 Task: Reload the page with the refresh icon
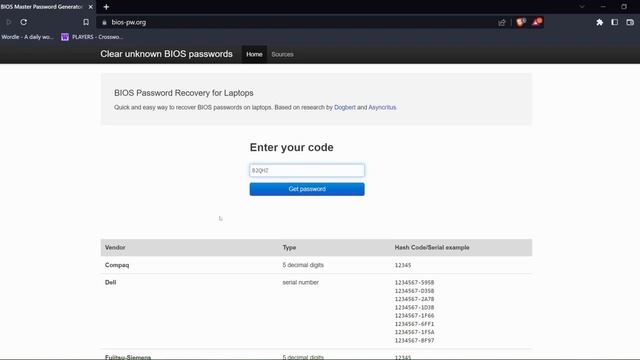click(24, 22)
